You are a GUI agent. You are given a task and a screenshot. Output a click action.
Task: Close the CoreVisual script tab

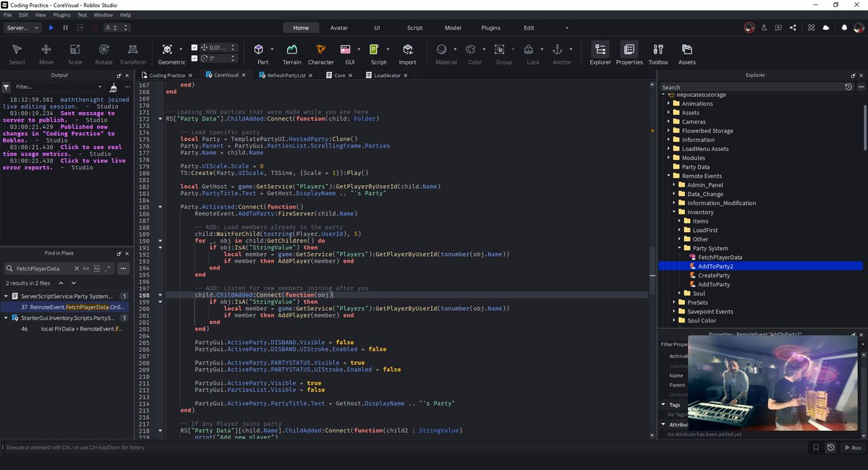[244, 75]
